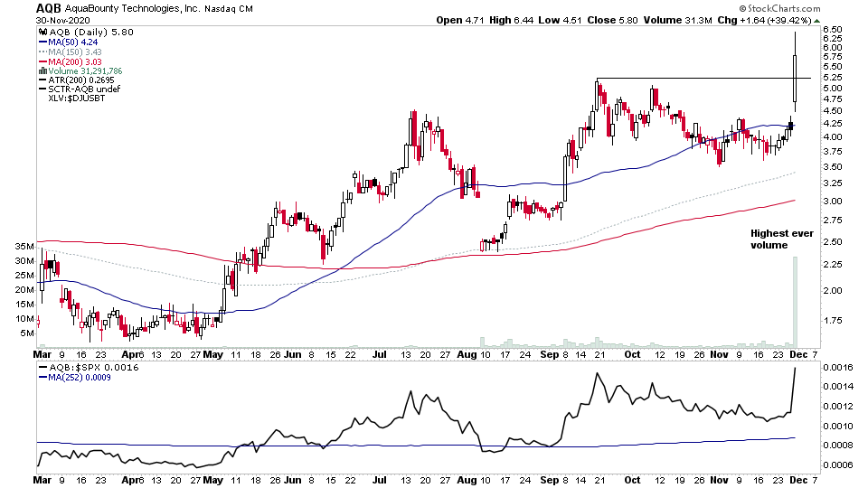Click the 1.75 price axis label
The width and height of the screenshot is (868, 488).
[x=833, y=320]
